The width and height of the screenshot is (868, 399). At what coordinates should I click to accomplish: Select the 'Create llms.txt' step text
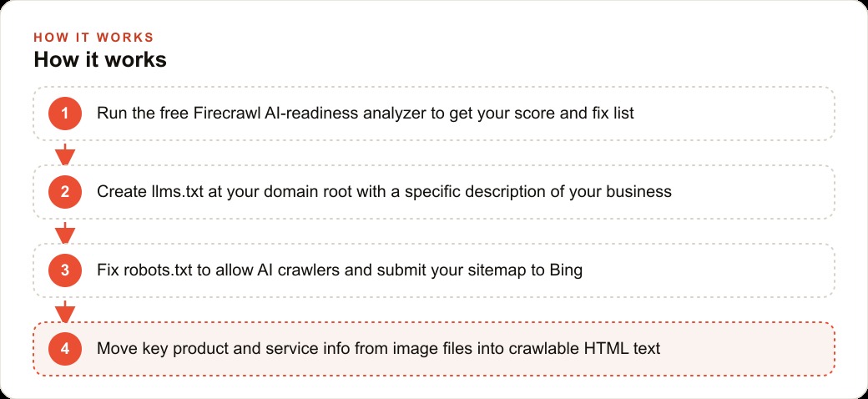[384, 192]
